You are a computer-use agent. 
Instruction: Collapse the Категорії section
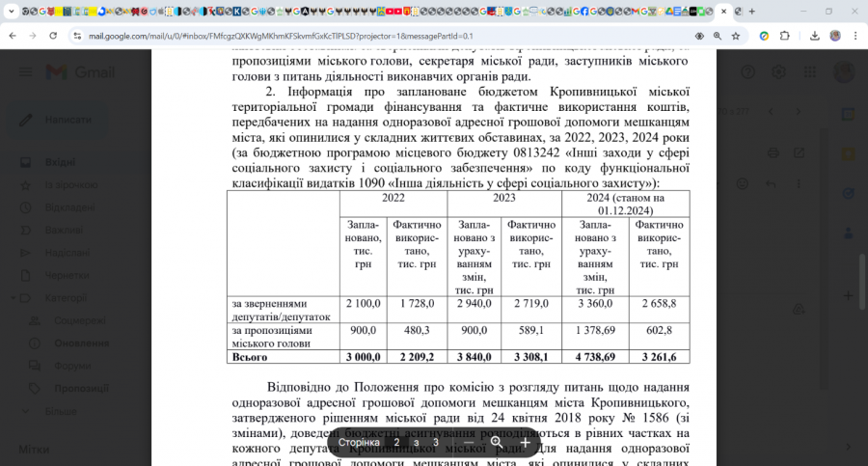point(14,298)
